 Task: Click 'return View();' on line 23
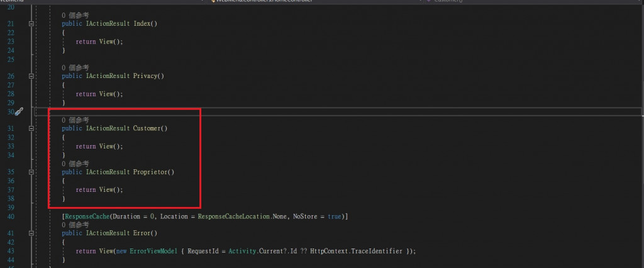click(99, 42)
